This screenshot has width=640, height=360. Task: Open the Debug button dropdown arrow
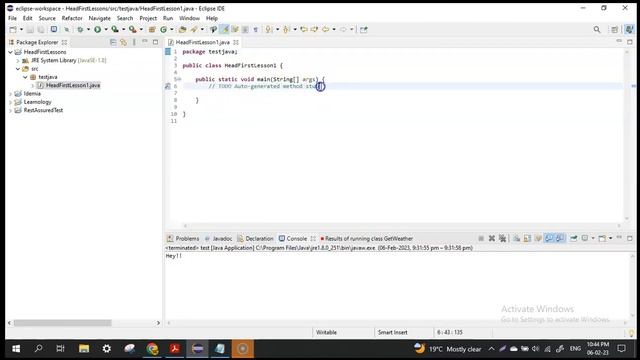coord(88,29)
